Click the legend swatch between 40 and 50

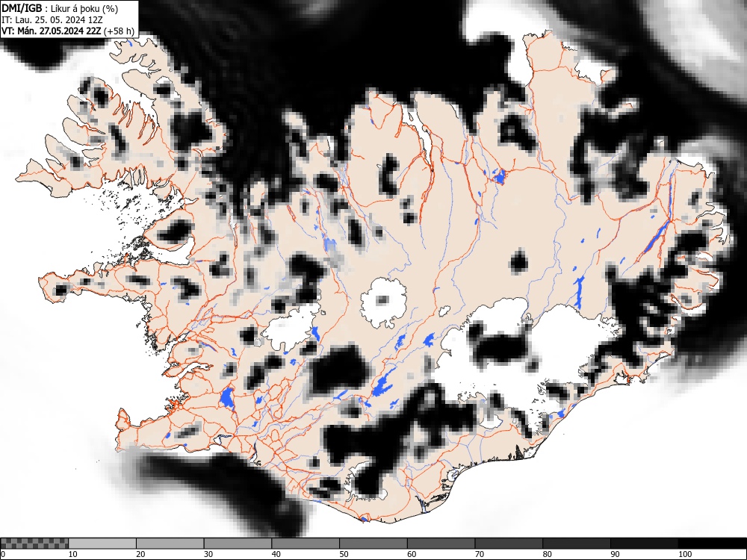tap(306, 544)
